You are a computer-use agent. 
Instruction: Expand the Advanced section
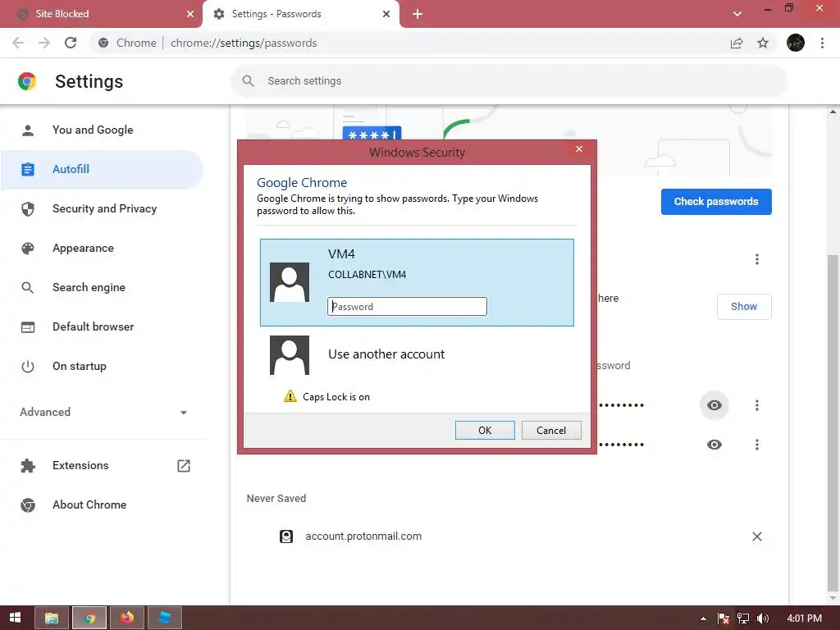click(x=103, y=412)
